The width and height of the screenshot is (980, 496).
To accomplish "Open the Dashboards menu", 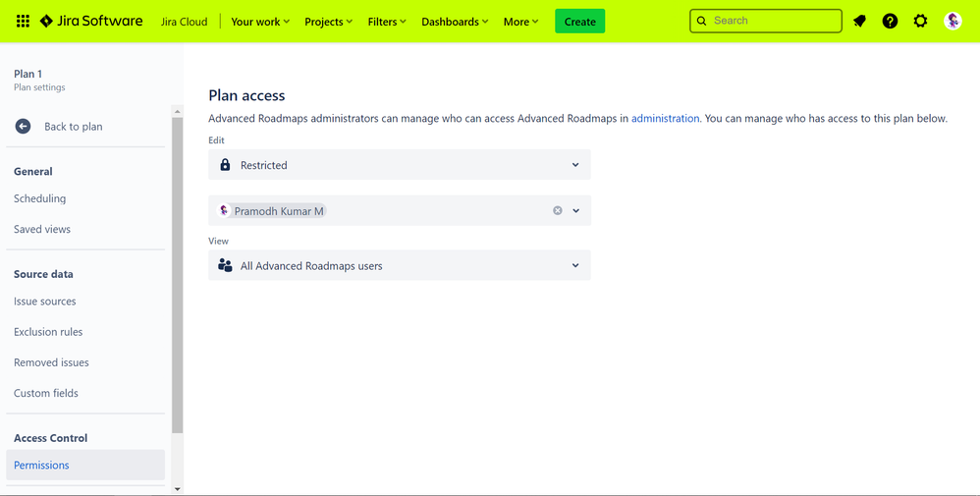I will coord(455,22).
